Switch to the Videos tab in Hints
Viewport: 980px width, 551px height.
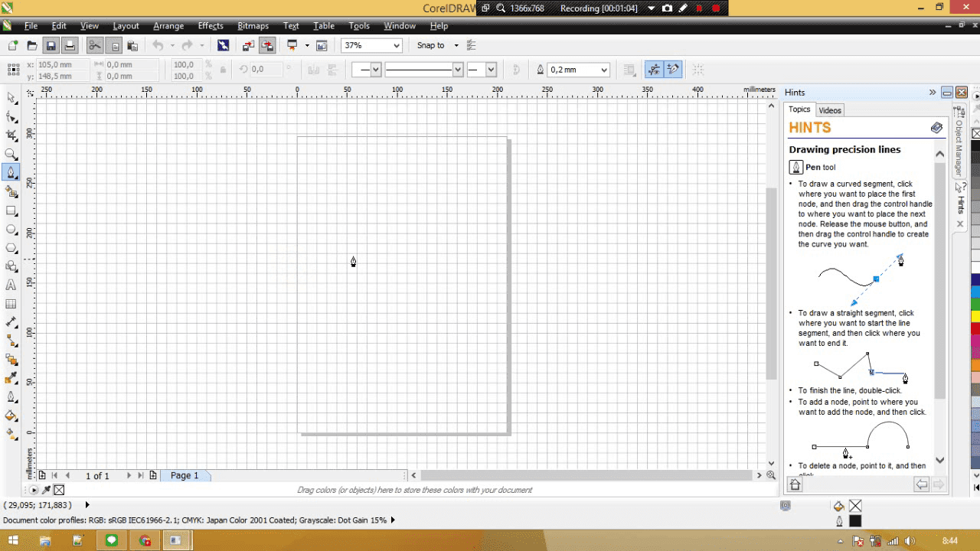830,110
